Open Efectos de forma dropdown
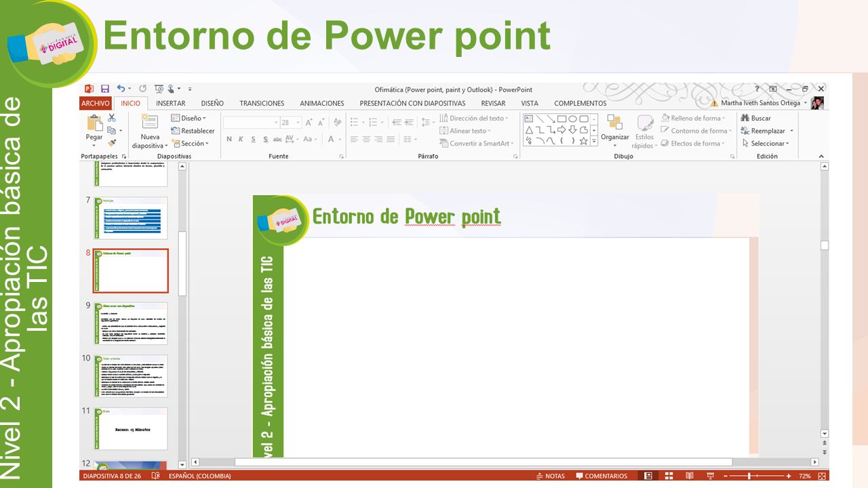This screenshot has height=488, width=868. [x=693, y=143]
